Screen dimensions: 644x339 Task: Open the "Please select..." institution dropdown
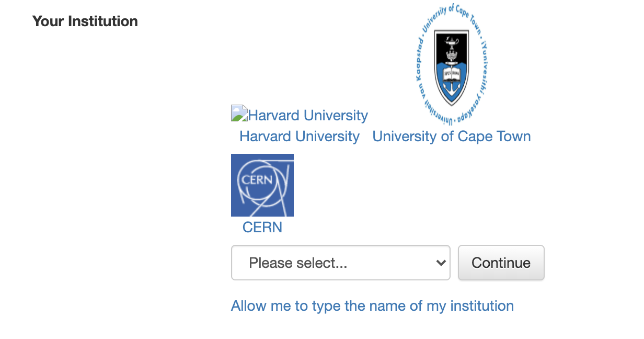click(340, 263)
